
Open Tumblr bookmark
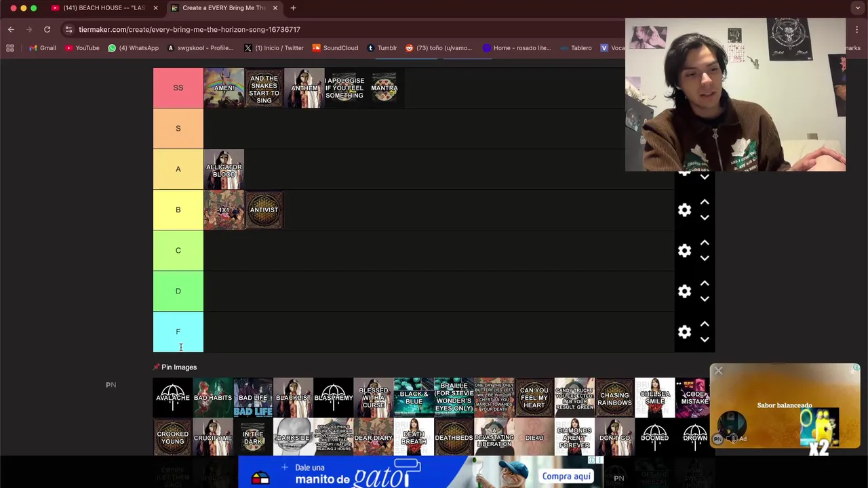click(382, 48)
